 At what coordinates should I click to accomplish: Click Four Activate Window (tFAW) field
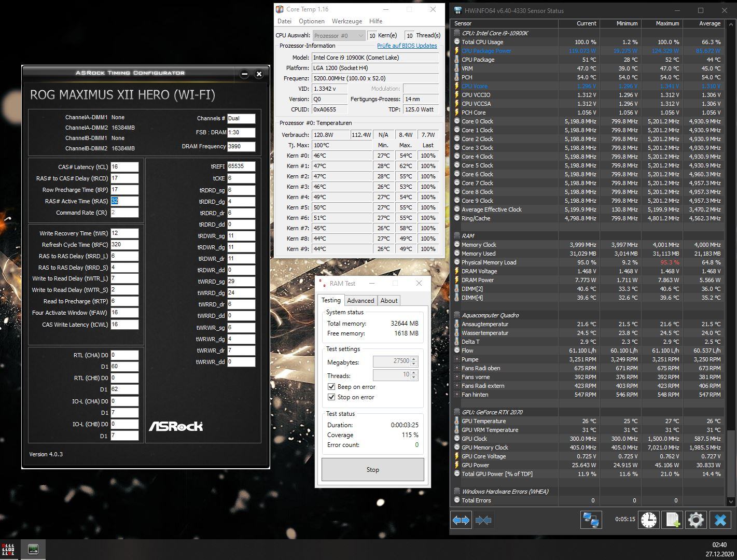[124, 313]
